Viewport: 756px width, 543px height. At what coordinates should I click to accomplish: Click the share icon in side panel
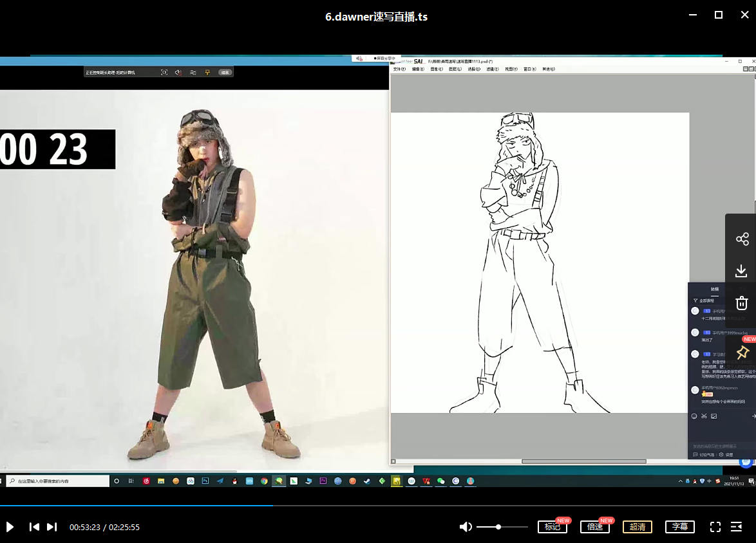point(742,239)
